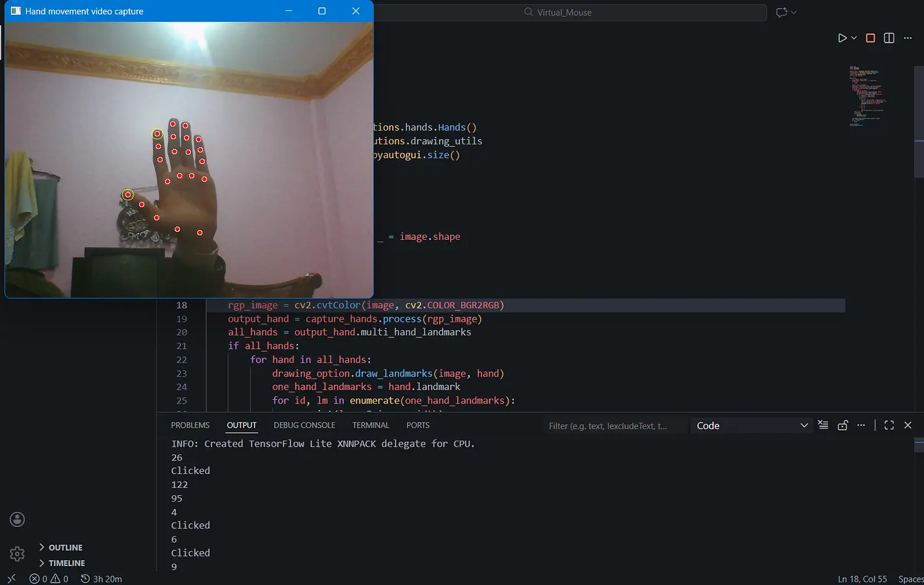Click the errors and warnings count
The width and height of the screenshot is (924, 585).
[49, 578]
